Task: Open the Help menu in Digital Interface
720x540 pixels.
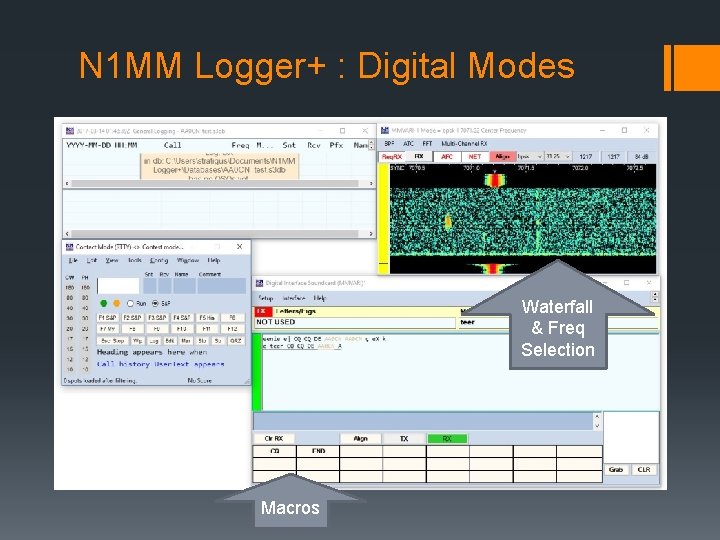Action: pos(320,298)
